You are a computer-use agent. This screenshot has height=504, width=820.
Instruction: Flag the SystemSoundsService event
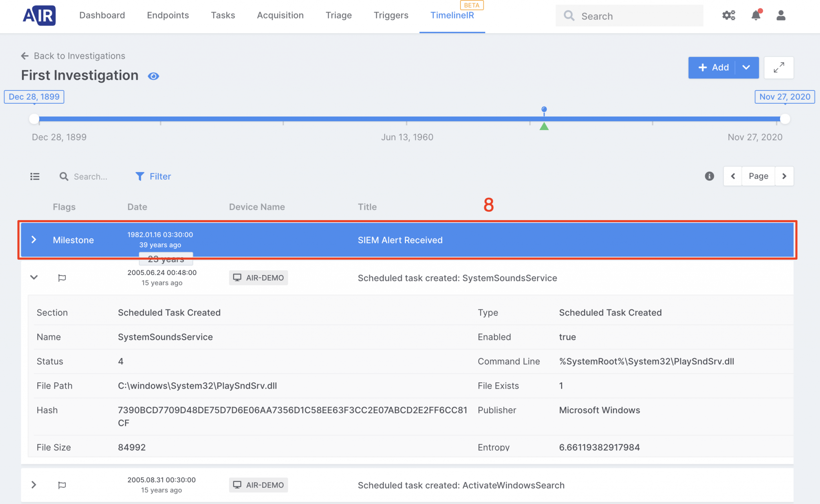(x=62, y=278)
